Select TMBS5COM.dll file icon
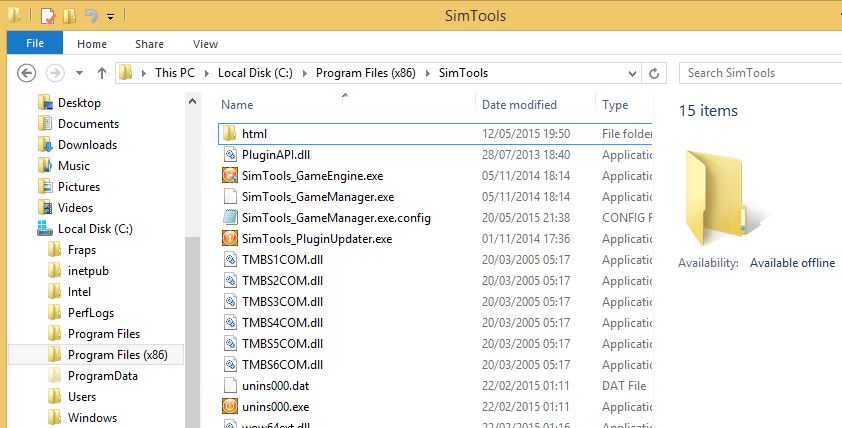The width and height of the screenshot is (842, 428). [230, 343]
